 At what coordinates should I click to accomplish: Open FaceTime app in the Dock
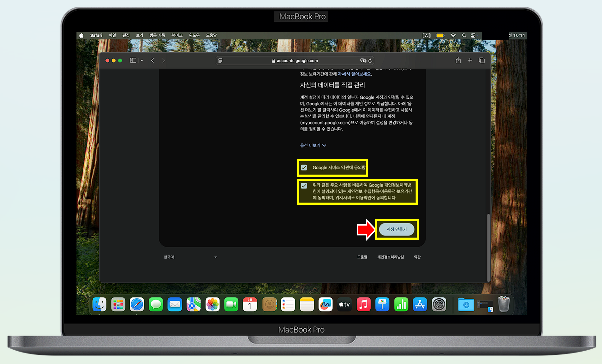coord(231,305)
